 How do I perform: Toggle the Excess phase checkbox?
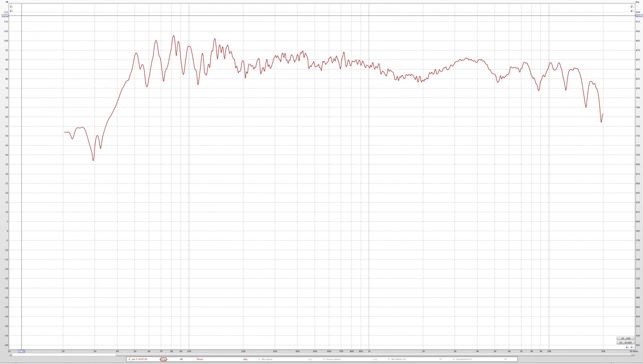tap(324, 359)
